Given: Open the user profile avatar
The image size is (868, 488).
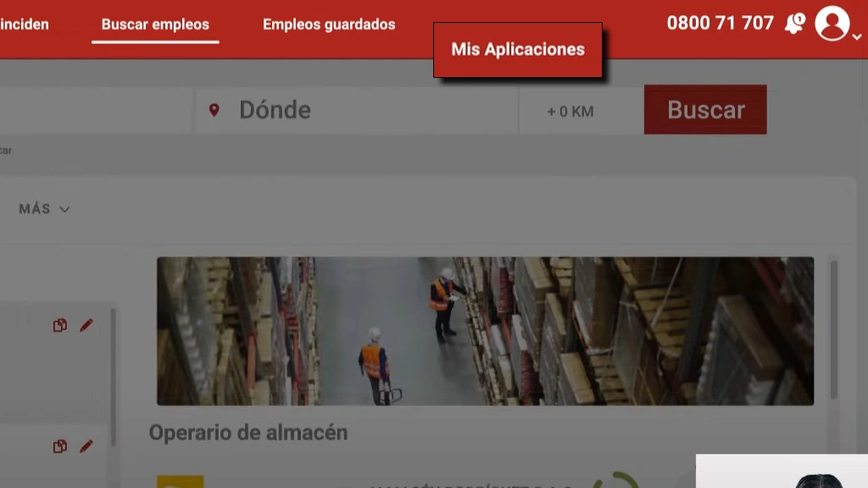Looking at the screenshot, I should (832, 23).
